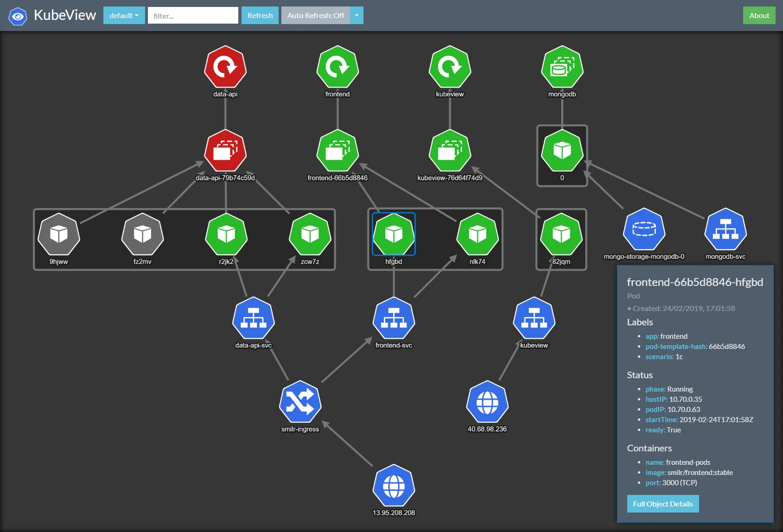Click the frontend-svc service node
The image size is (783, 532).
pos(394,318)
